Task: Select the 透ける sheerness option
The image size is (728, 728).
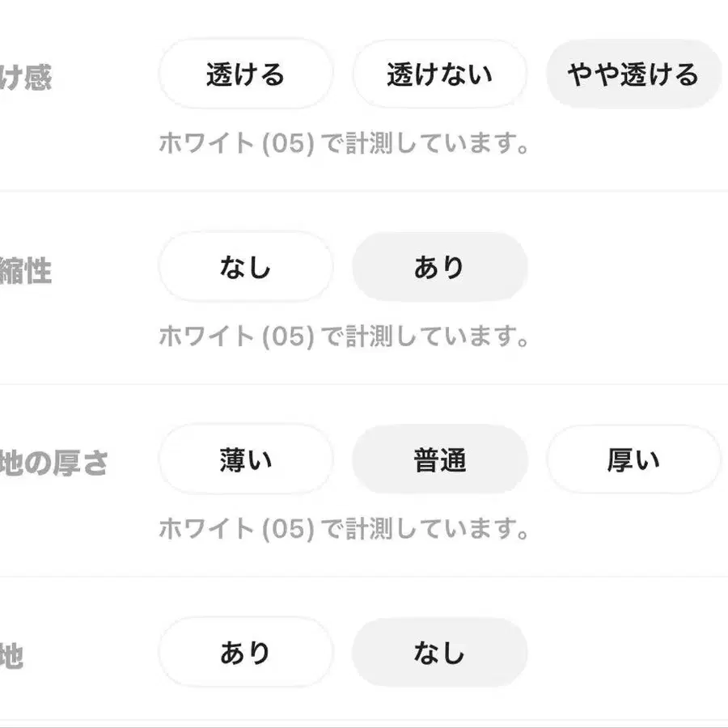Action: pyautogui.click(x=246, y=74)
